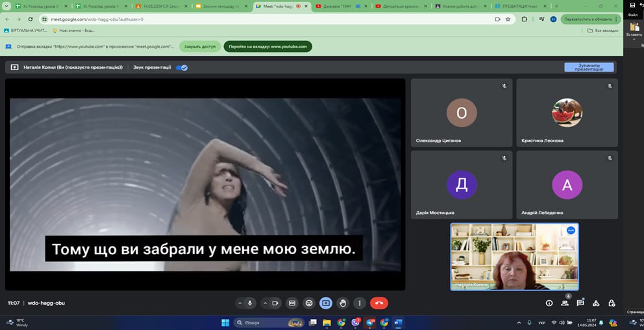This screenshot has width=644, height=330.
Task: Open Viber from the taskbar
Action: 356,323
